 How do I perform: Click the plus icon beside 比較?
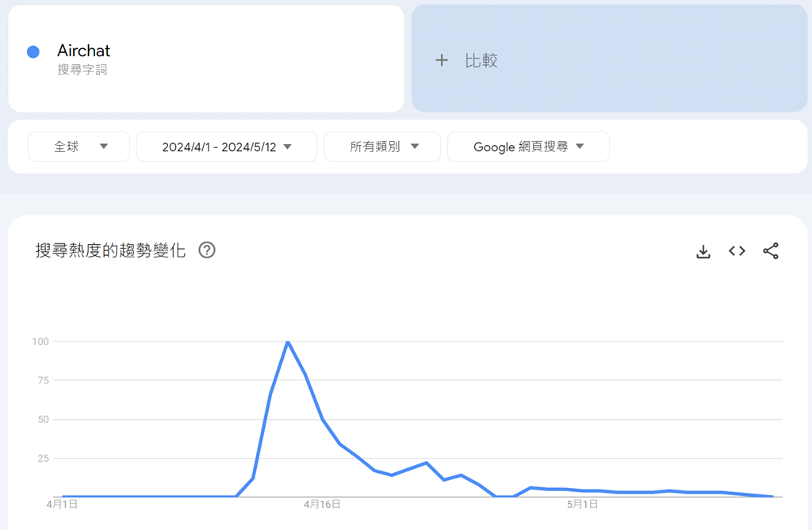[x=442, y=60]
